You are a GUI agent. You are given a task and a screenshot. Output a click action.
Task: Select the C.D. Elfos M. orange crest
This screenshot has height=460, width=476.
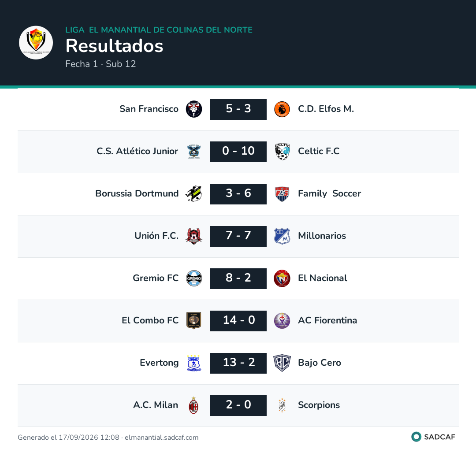pyautogui.click(x=282, y=109)
